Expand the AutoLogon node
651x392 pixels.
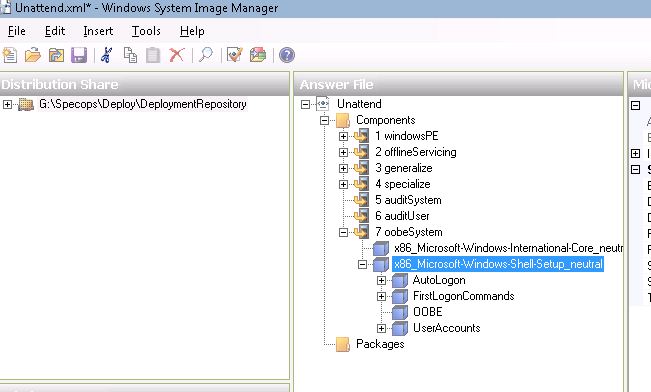[x=382, y=280]
